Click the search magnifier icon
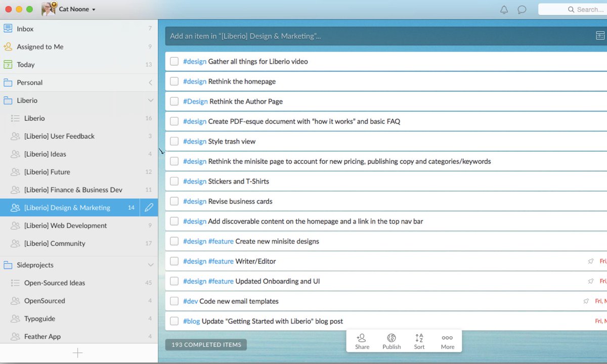 point(571,10)
